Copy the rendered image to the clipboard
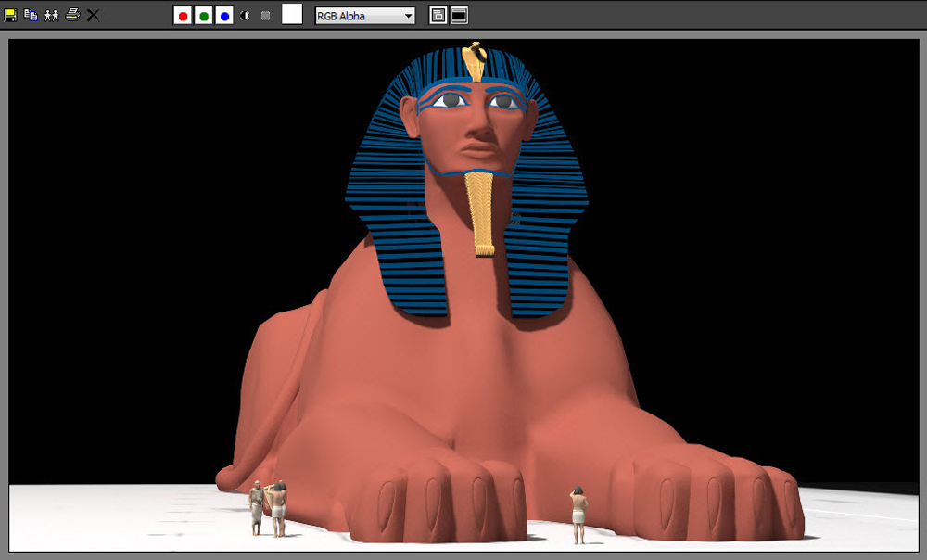This screenshot has width=927, height=560. [31, 16]
